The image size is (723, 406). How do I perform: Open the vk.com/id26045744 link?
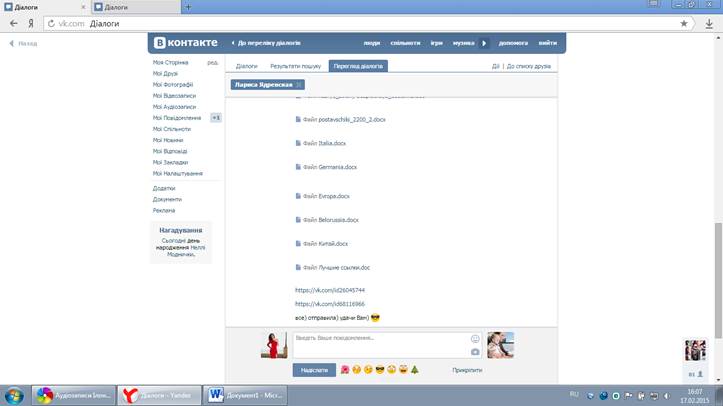click(x=330, y=290)
